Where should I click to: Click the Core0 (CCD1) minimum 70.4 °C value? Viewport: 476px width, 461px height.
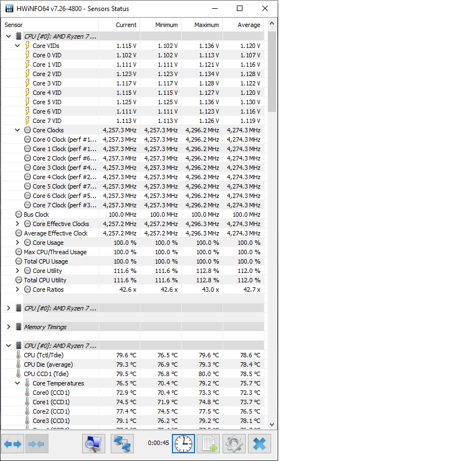tap(167, 393)
